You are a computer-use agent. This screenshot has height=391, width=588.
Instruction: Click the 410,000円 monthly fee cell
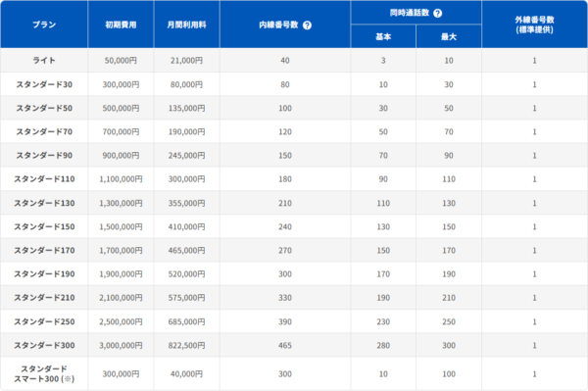coord(187,226)
